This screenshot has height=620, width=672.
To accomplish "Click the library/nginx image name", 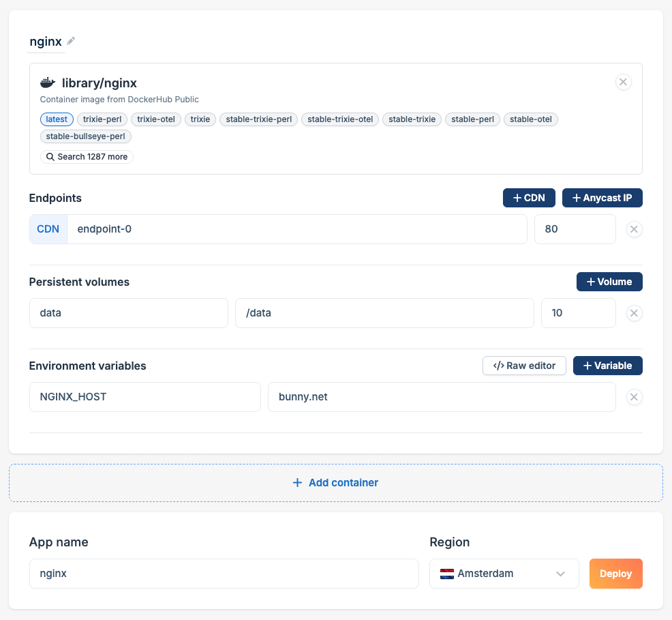I will [99, 83].
